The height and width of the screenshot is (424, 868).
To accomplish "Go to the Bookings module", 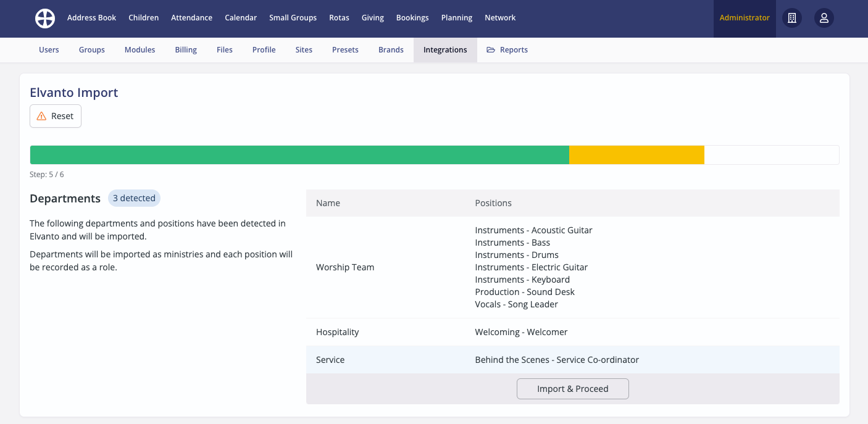I will coord(412,18).
